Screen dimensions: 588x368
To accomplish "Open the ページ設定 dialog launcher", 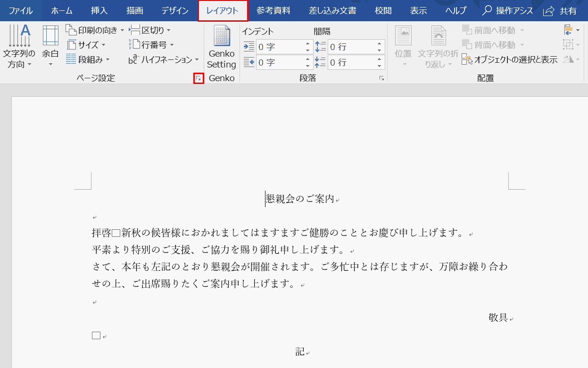I will [199, 79].
